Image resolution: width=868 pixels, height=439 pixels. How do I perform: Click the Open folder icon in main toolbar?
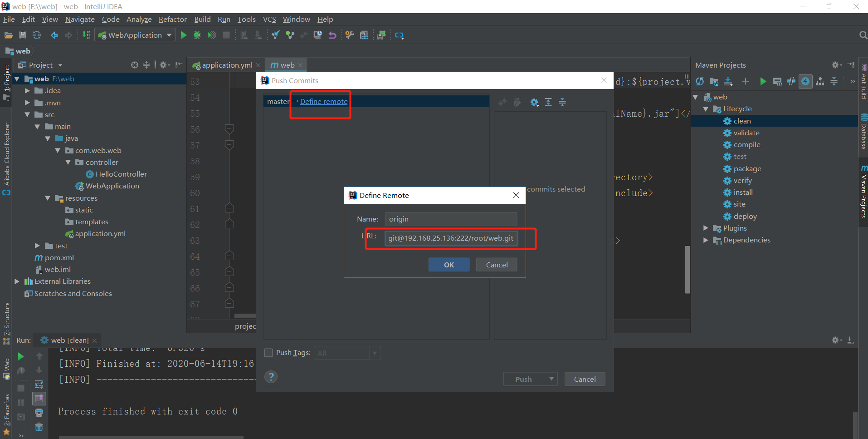click(x=9, y=35)
